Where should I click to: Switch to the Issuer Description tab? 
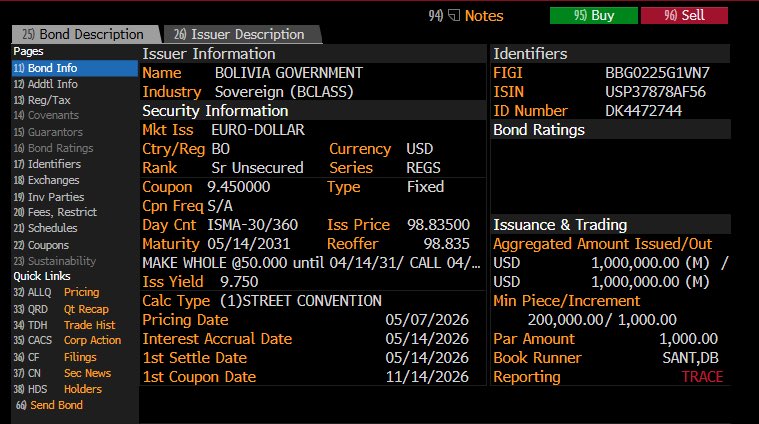(x=242, y=34)
